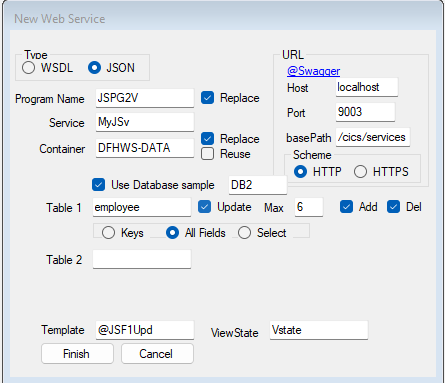Viewport: 445px width, 383px height.
Task: Focus the DB2 database sample field
Action: (258, 185)
